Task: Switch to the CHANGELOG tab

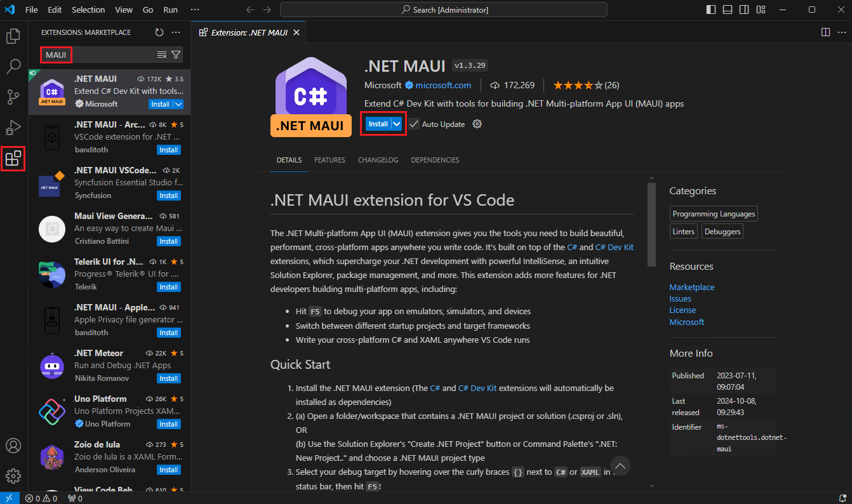Action: pyautogui.click(x=378, y=160)
